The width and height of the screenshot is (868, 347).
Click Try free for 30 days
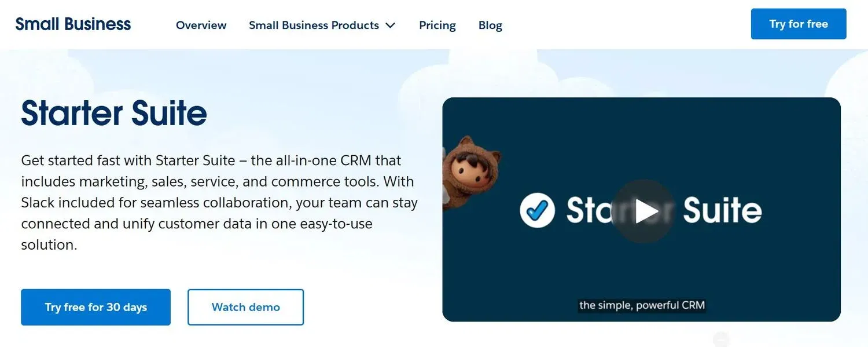pos(95,307)
